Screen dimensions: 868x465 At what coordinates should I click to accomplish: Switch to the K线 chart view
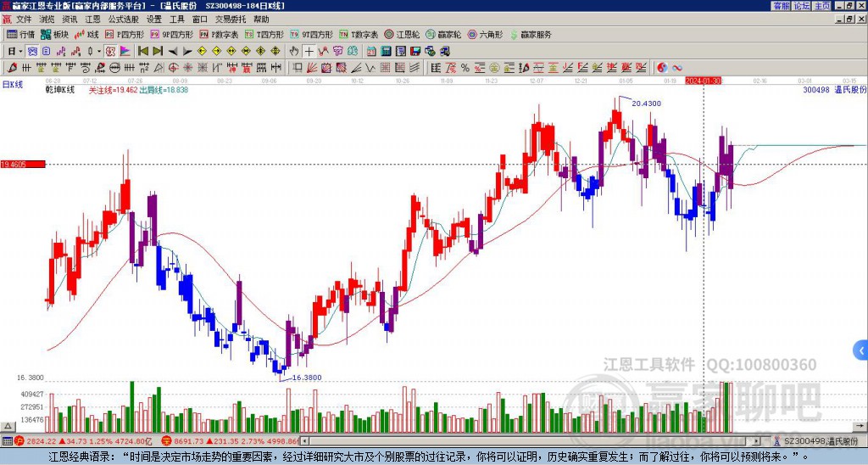point(87,34)
